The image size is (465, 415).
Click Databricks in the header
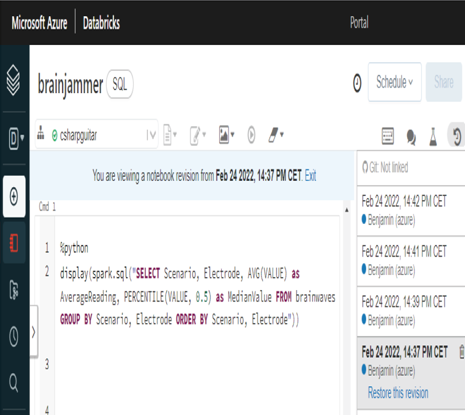coord(101,23)
